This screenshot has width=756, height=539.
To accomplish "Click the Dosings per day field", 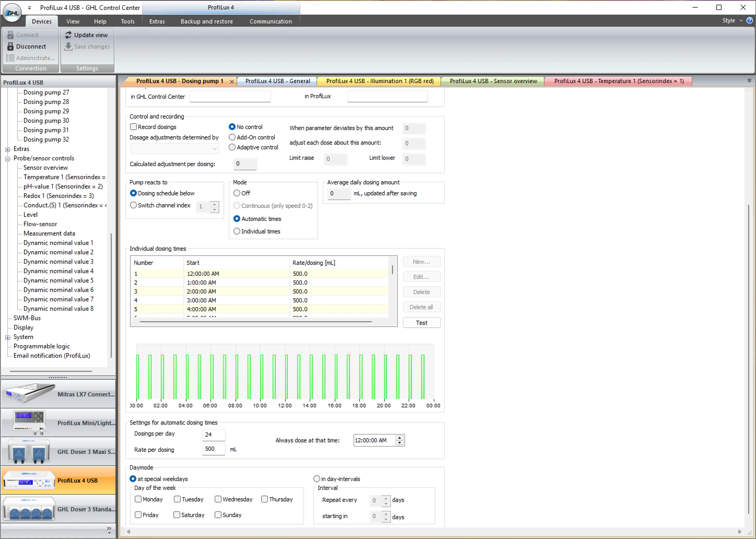I will coord(213,435).
